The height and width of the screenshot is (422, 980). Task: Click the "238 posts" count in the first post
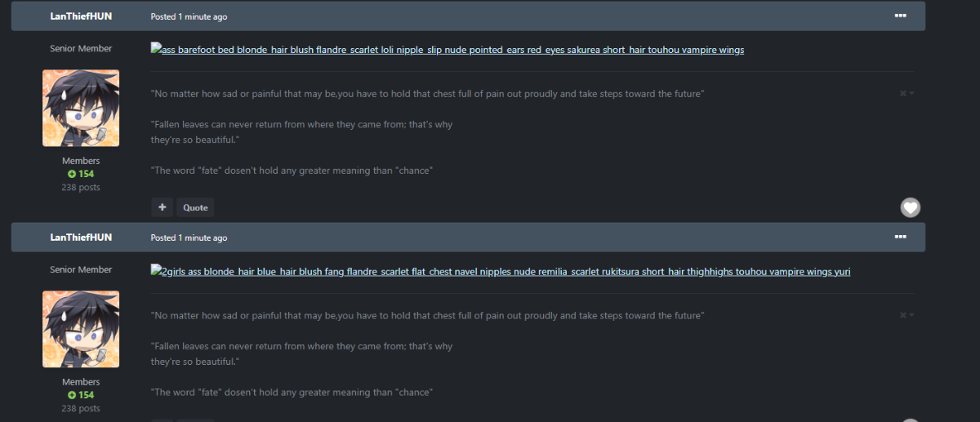tap(81, 187)
